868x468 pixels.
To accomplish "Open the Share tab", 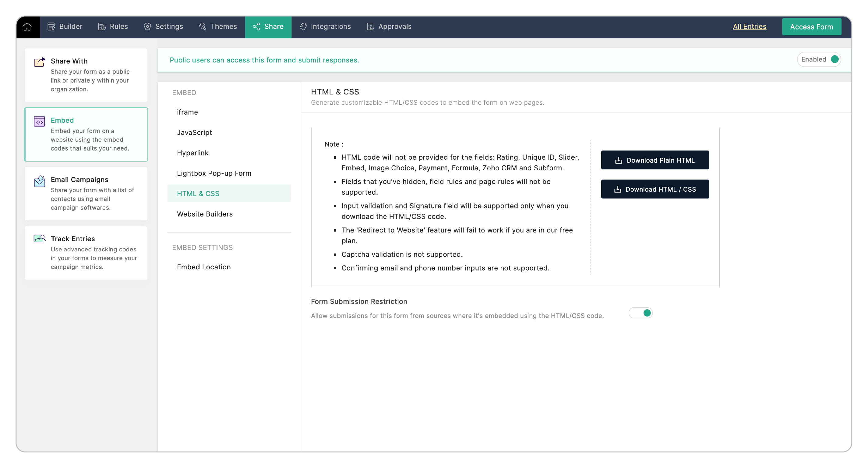I will 268,27.
